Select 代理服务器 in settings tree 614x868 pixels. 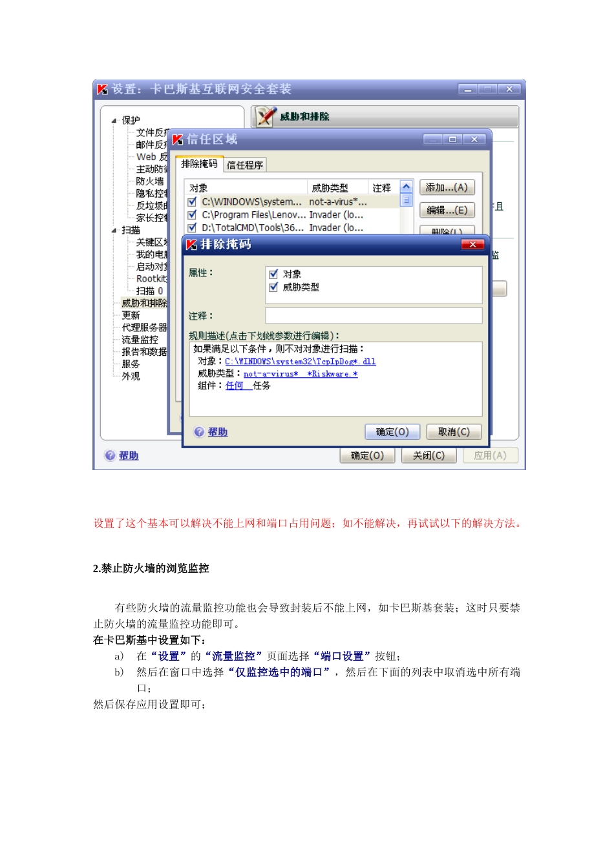tap(144, 327)
